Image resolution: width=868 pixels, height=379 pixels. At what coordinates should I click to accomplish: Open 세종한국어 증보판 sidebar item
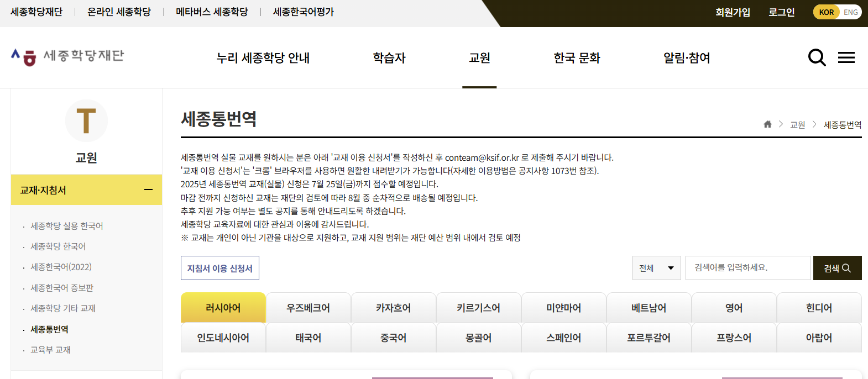[x=62, y=288]
